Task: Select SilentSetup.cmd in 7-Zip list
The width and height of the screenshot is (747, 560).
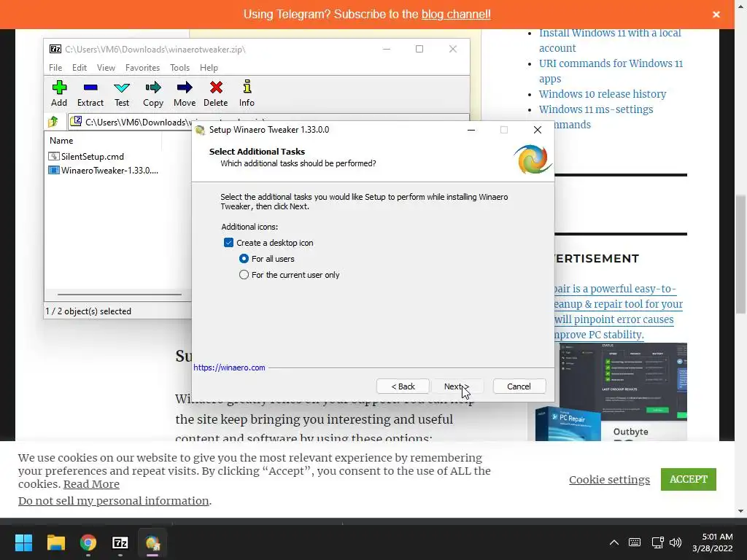Action: pos(93,157)
